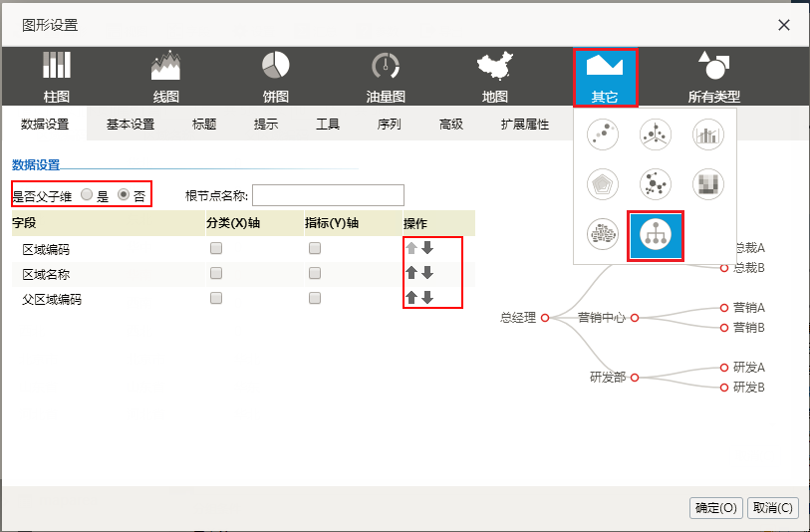Choose the heat map chart icon
The width and height of the screenshot is (810, 532).
707,184
